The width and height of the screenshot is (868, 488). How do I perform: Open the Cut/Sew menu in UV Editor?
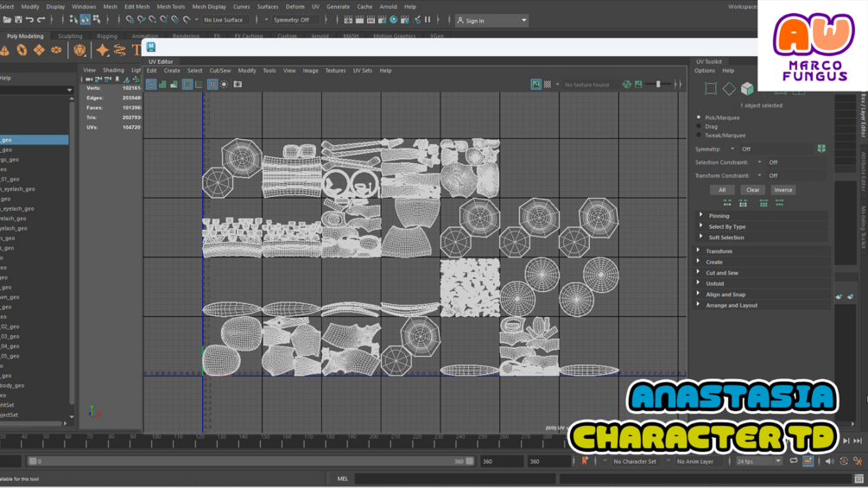coord(220,71)
